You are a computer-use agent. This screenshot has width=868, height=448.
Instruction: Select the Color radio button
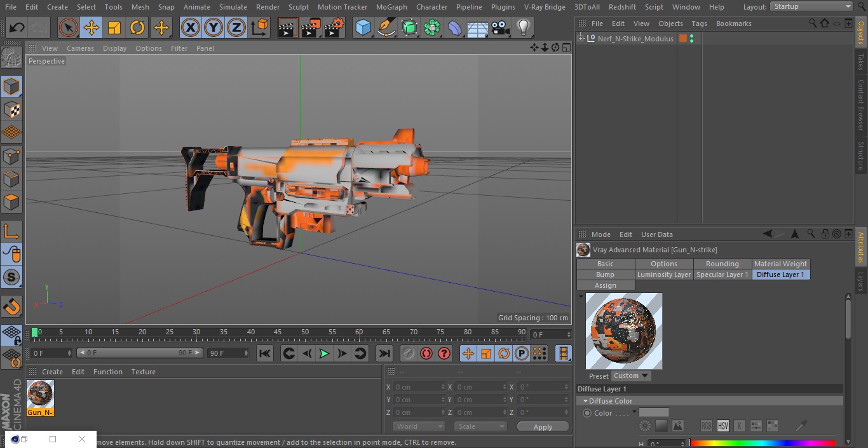pos(587,413)
